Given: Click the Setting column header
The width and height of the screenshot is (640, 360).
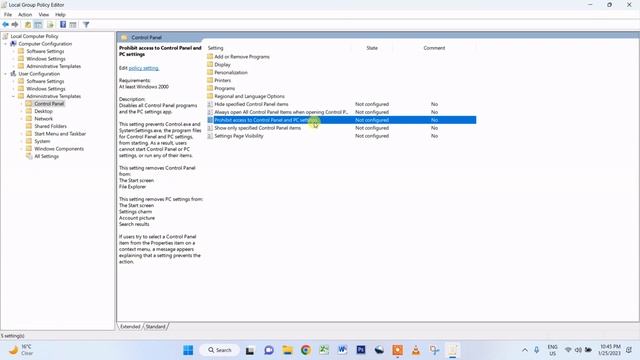Looking at the screenshot, I should click(x=279, y=48).
